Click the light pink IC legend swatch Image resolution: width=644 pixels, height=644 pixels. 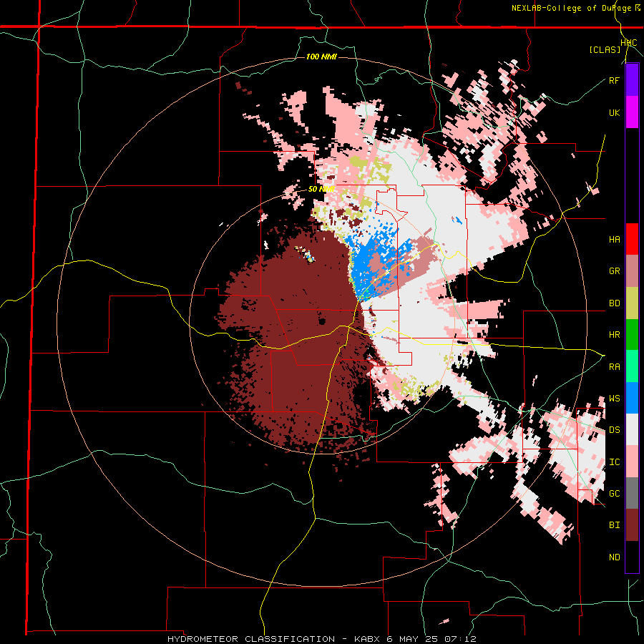632,462
